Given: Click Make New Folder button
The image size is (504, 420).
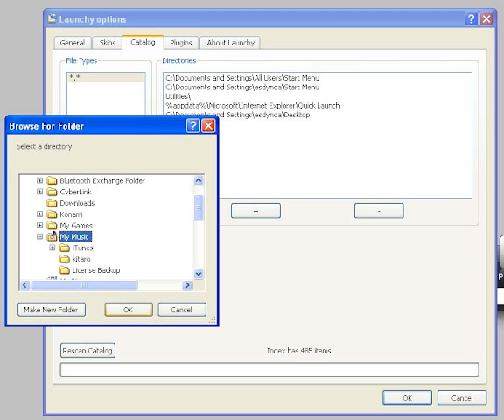Looking at the screenshot, I should pyautogui.click(x=52, y=310).
